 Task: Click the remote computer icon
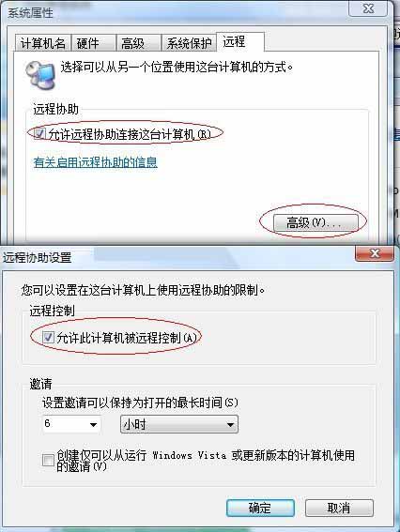tap(40, 75)
